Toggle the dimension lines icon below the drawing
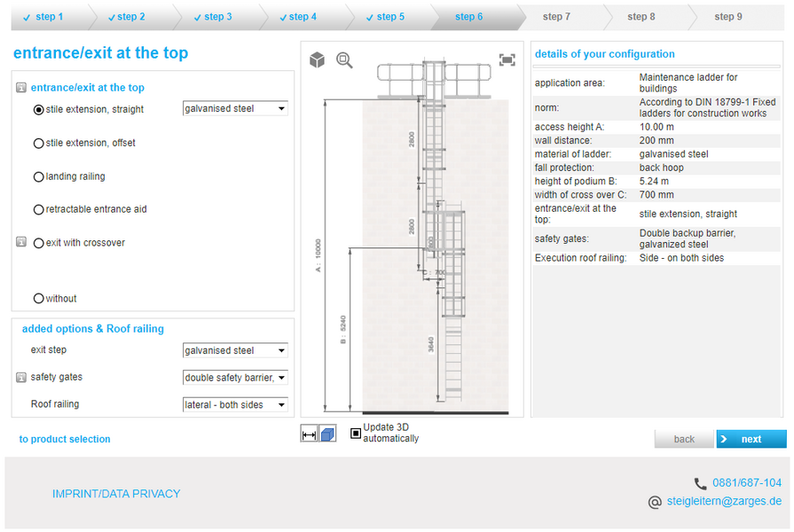Image resolution: width=794 pixels, height=532 pixels. pos(309,434)
